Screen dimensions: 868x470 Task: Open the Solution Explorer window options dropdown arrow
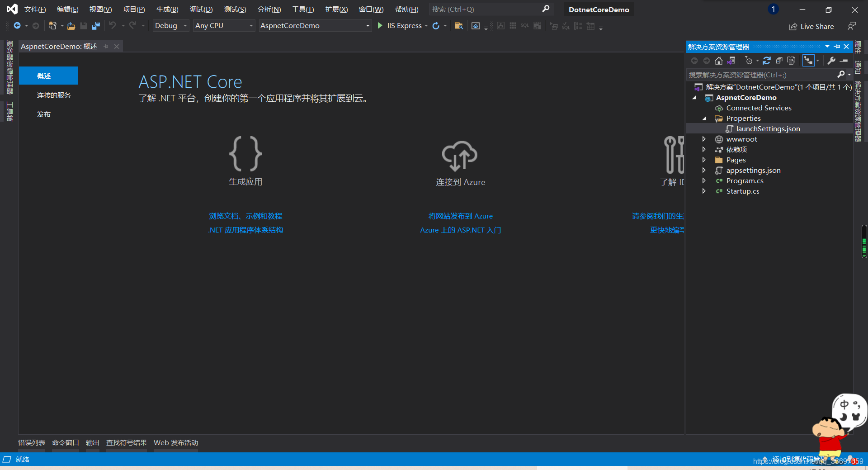(x=827, y=47)
